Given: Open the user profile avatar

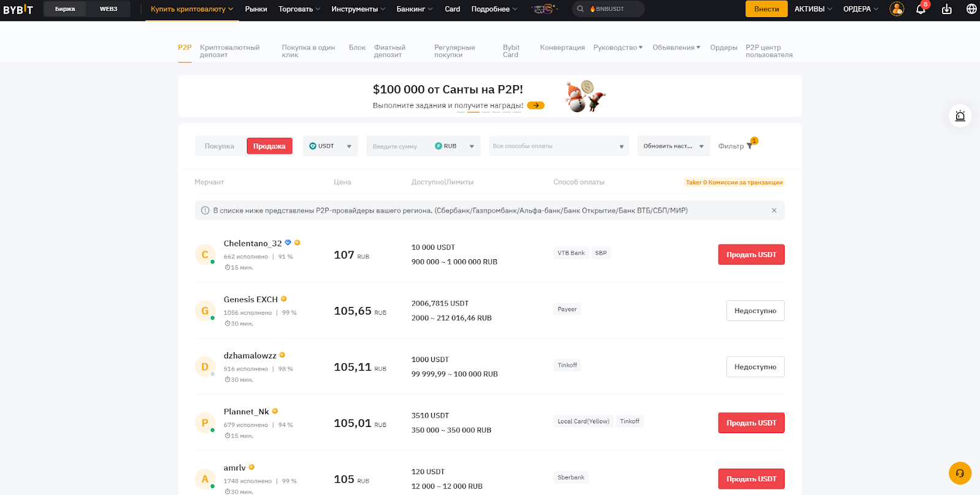Looking at the screenshot, I should tap(897, 9).
